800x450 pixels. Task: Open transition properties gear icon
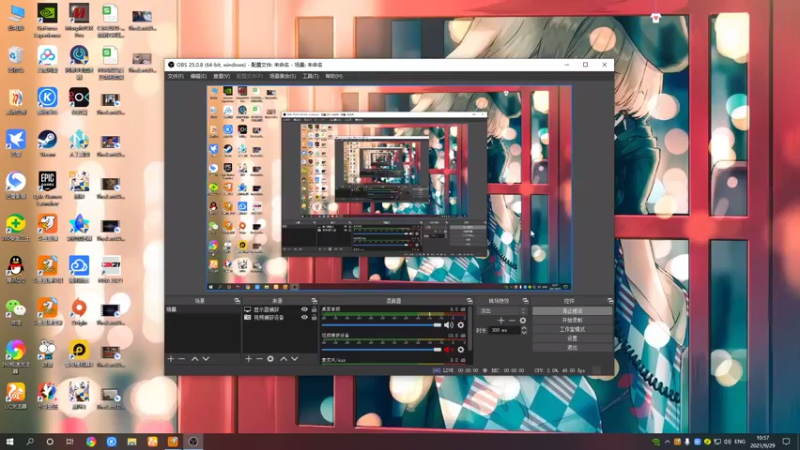tap(522, 320)
